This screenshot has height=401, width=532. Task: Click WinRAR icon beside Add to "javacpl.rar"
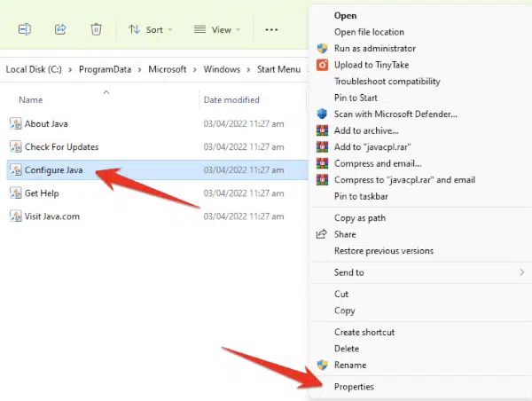tap(322, 146)
